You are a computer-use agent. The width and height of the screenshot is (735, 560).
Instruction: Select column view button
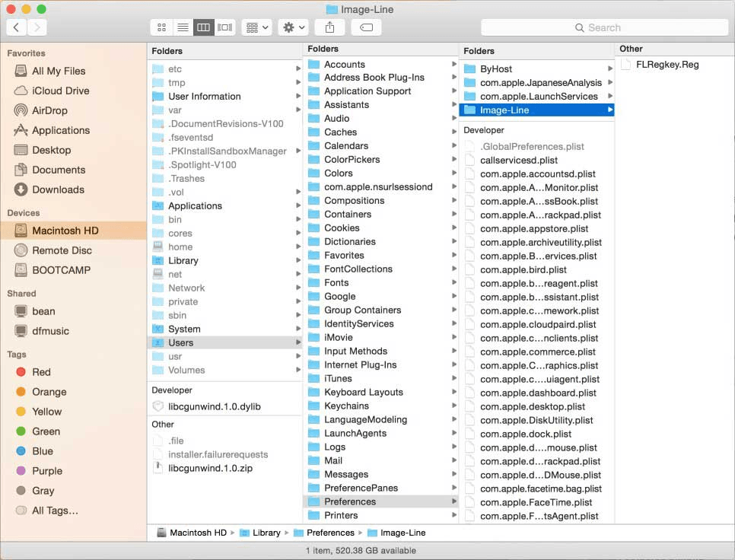point(203,27)
